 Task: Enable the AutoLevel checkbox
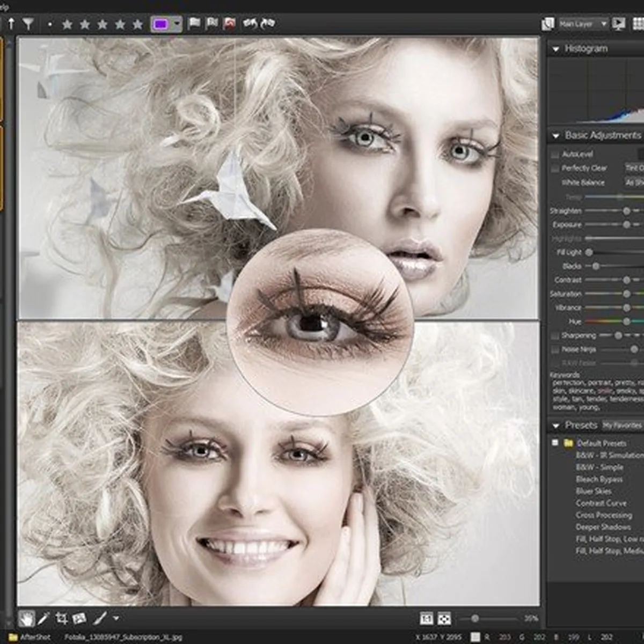click(x=555, y=155)
